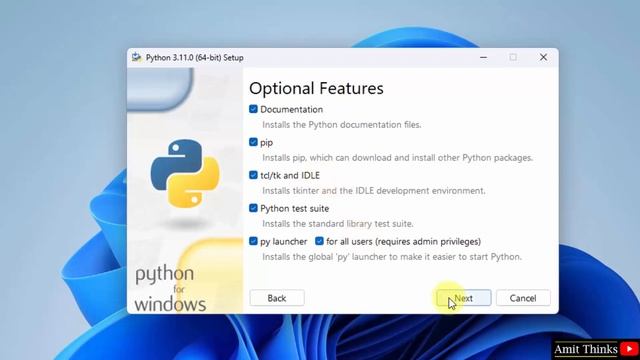Toggle the py launcher checkbox
Image resolution: width=640 pixels, height=360 pixels.
pyautogui.click(x=253, y=241)
